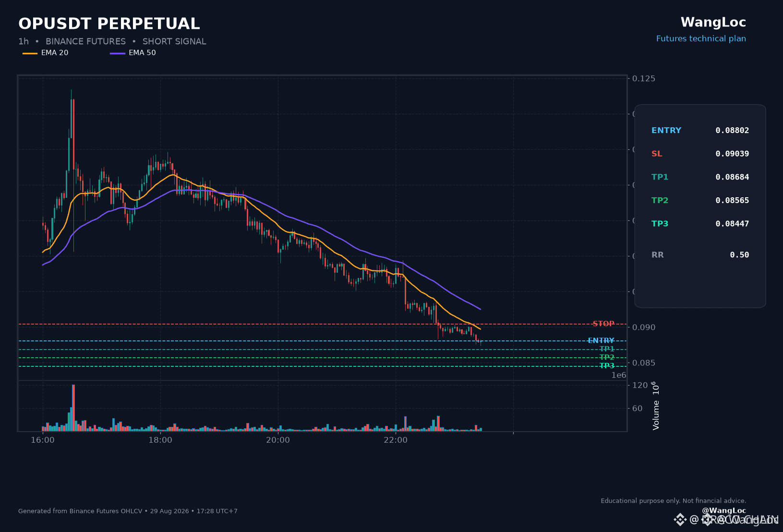783x532 pixels.
Task: Click the blue ENTRY line label on chart
Action: click(x=601, y=341)
